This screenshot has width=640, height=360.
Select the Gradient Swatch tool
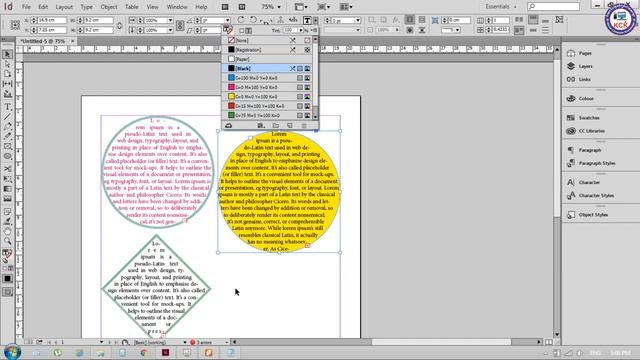(7, 189)
